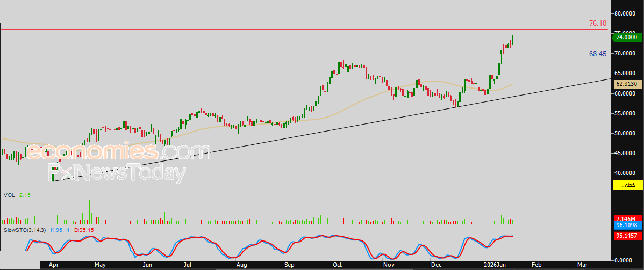Click the blue 96.1098 stochastic K tag
644x270 pixels.
tap(627, 226)
